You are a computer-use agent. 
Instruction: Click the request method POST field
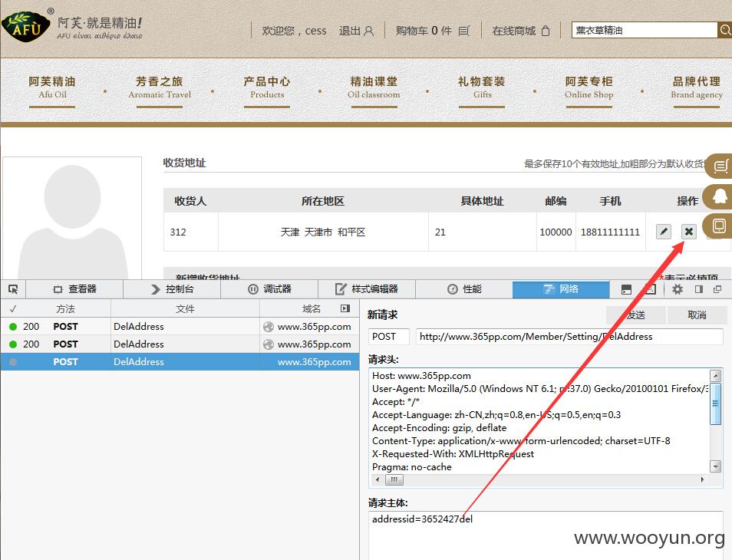(389, 337)
